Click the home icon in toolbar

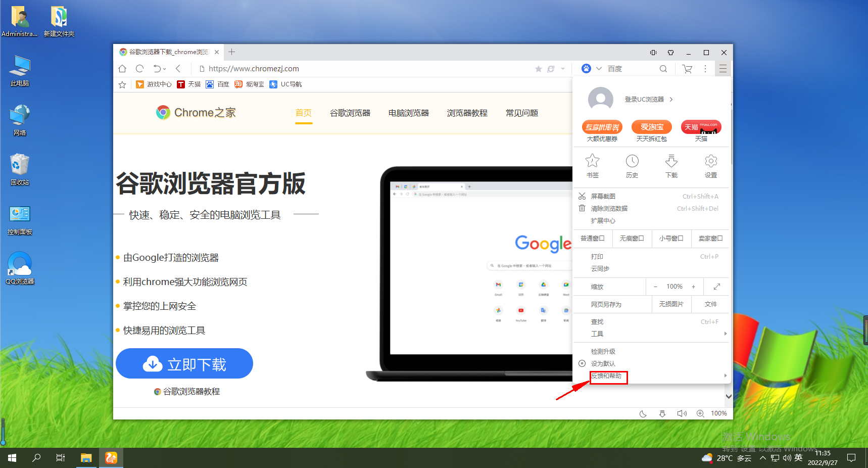(x=122, y=69)
